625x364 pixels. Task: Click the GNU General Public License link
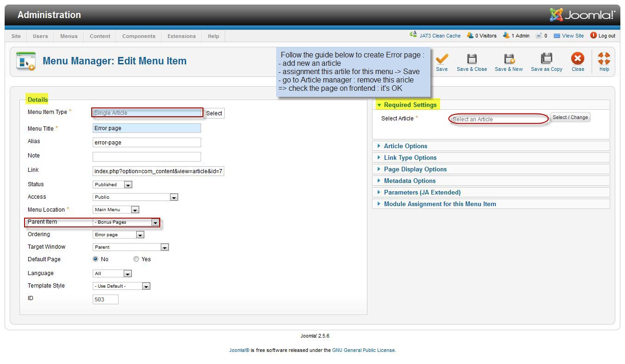[363, 350]
